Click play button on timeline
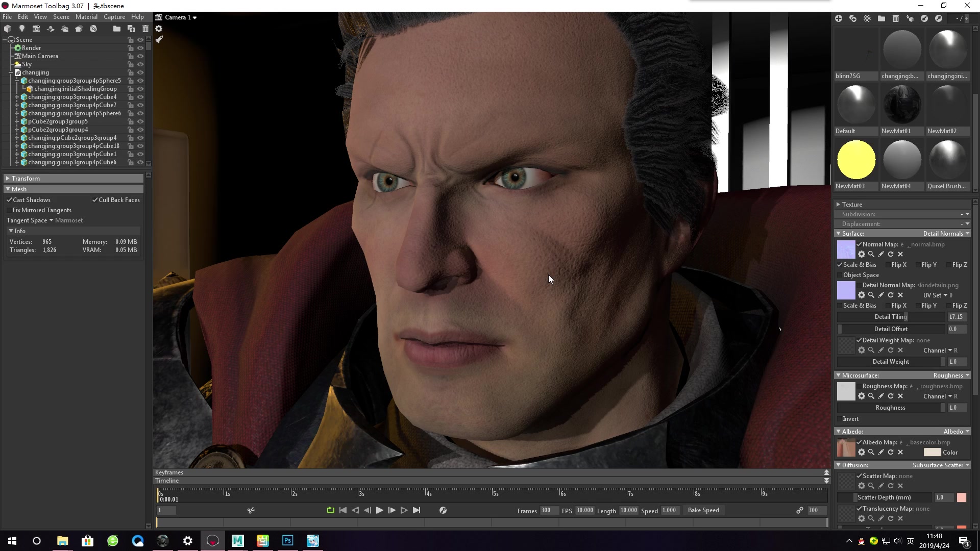Image resolution: width=980 pixels, height=551 pixels. tap(380, 510)
